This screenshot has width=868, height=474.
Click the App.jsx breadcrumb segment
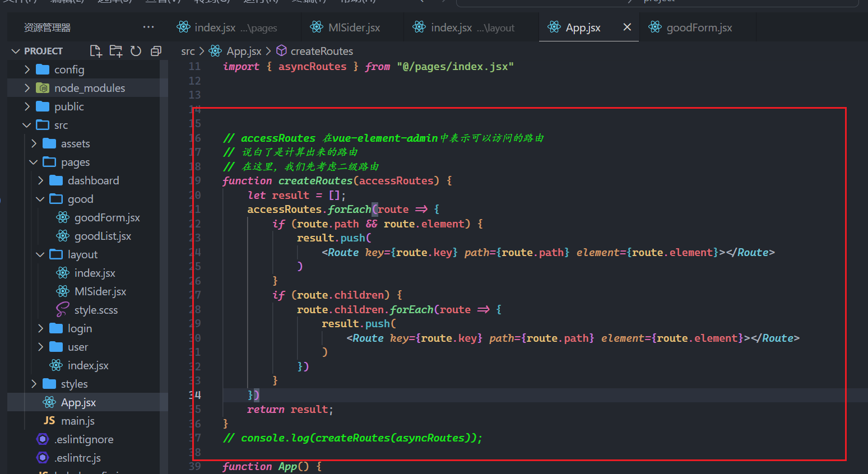pyautogui.click(x=244, y=51)
